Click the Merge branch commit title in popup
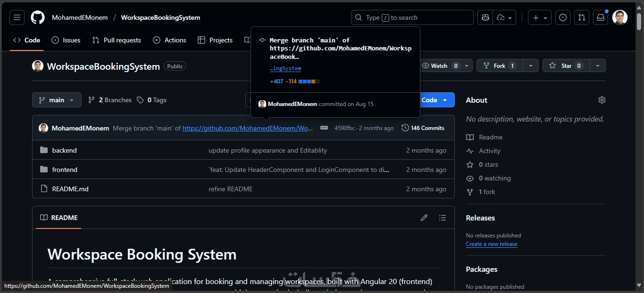 point(340,49)
